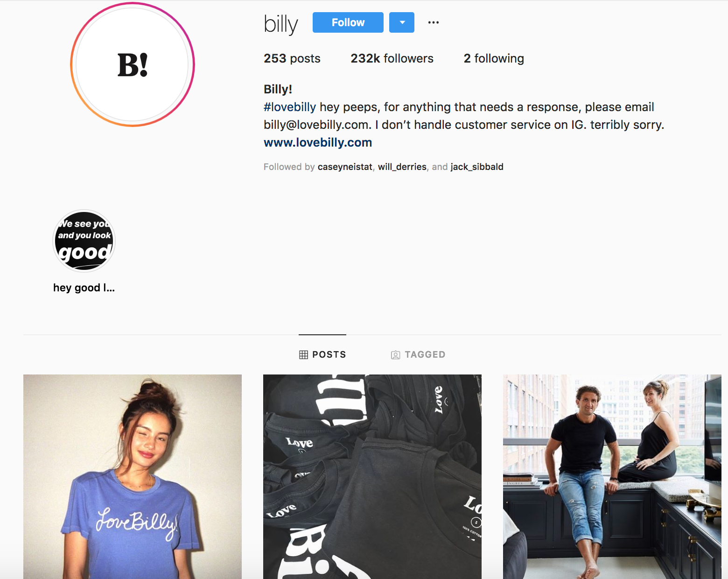The image size is (728, 579).
Task: Open the black Love t-shirts post
Action: pos(372,477)
